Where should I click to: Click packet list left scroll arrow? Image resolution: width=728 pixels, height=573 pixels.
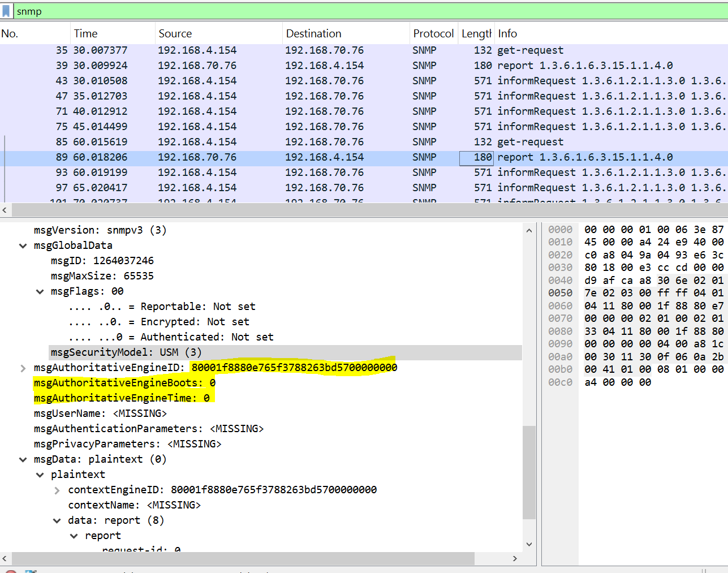pyautogui.click(x=5, y=210)
